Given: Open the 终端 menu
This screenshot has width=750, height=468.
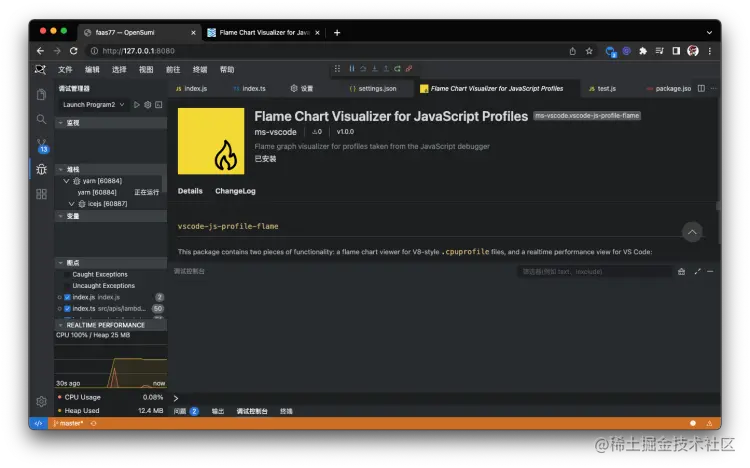Looking at the screenshot, I should click(200, 69).
